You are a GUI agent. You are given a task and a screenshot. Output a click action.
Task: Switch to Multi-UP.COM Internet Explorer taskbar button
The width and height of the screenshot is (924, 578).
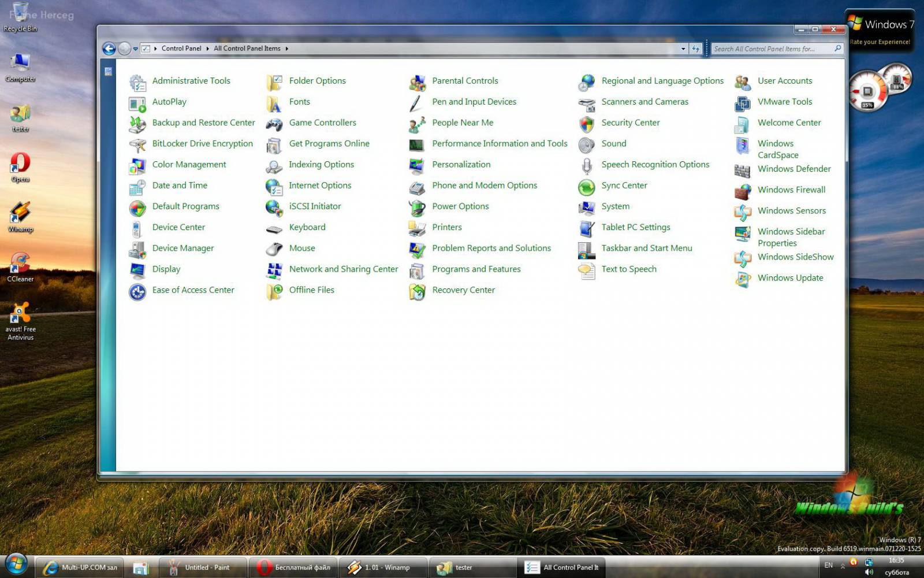pos(80,568)
